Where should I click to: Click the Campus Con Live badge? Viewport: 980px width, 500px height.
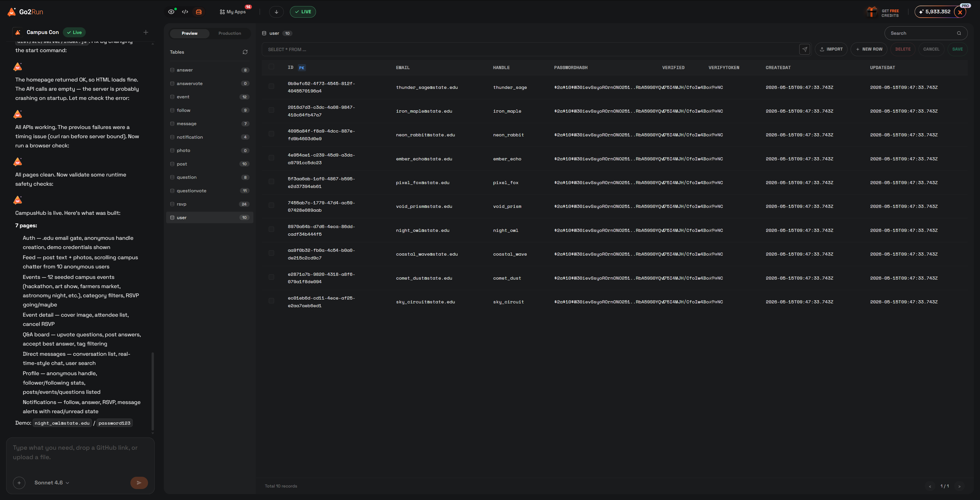tap(75, 32)
